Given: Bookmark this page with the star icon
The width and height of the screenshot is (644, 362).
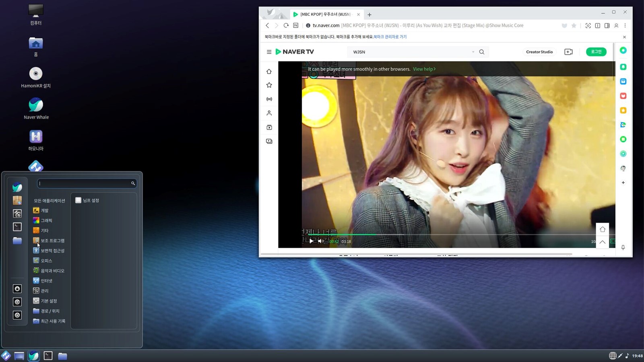Looking at the screenshot, I should [574, 25].
